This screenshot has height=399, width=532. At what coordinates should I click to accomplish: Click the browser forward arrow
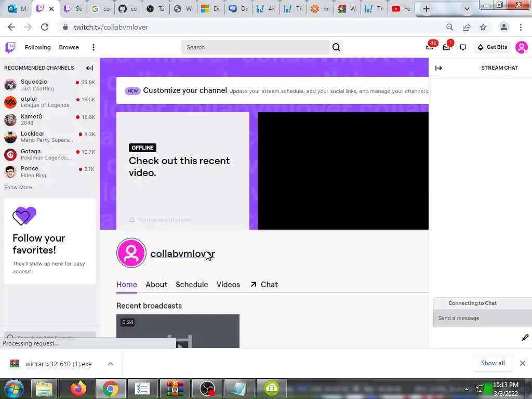(x=28, y=27)
